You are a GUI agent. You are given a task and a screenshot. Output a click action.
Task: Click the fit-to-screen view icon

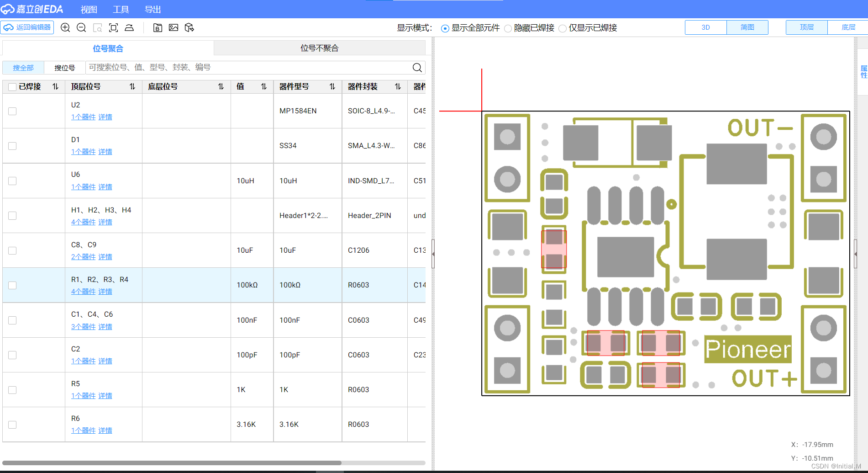coord(113,27)
